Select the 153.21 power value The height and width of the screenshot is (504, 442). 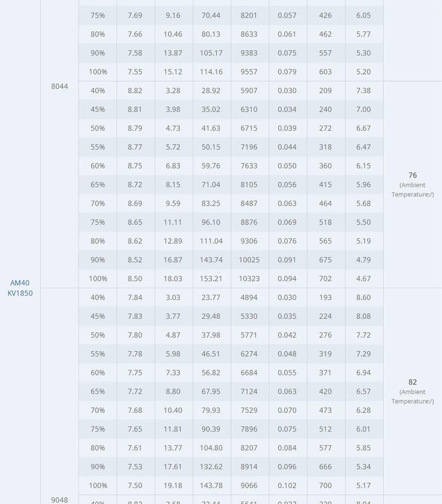[x=211, y=279]
